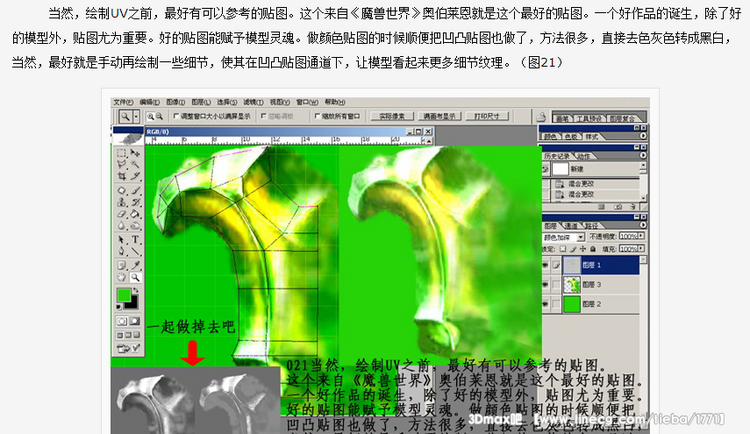Select the Eraser tool

coord(121,214)
